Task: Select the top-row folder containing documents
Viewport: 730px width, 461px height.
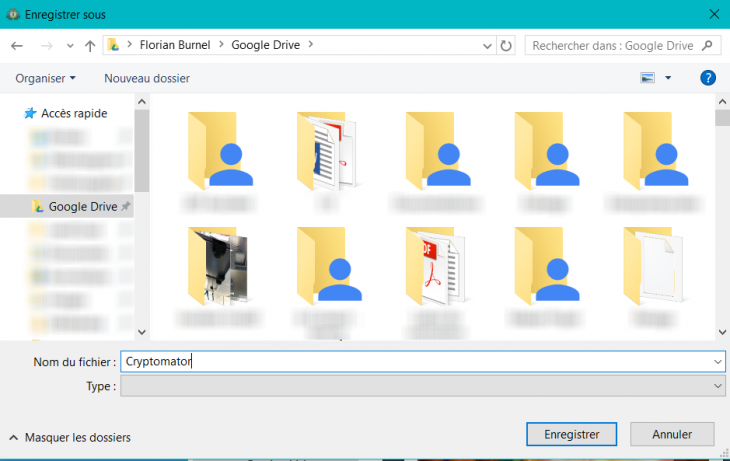Action: pos(328,151)
